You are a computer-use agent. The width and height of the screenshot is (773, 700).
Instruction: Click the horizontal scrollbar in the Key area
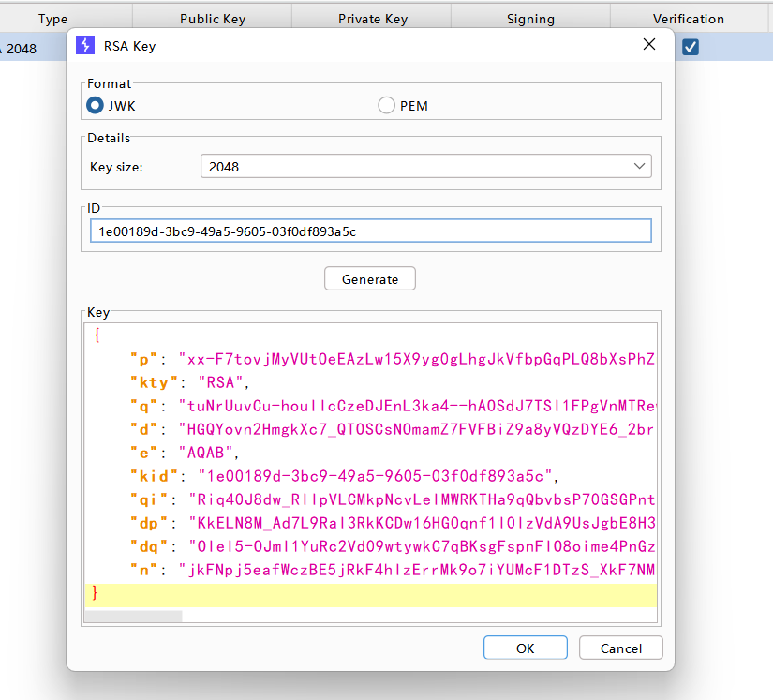click(x=133, y=617)
